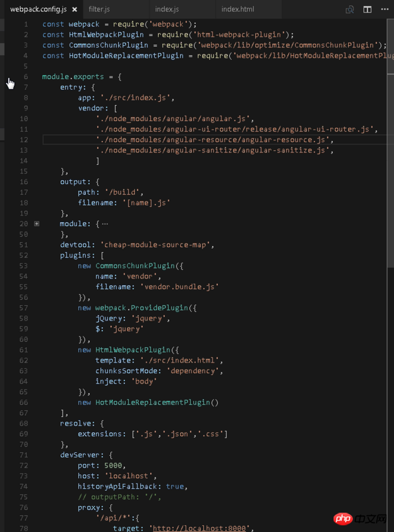Click the Open Changes icon
Screen dimensions: 394x532
349,9
